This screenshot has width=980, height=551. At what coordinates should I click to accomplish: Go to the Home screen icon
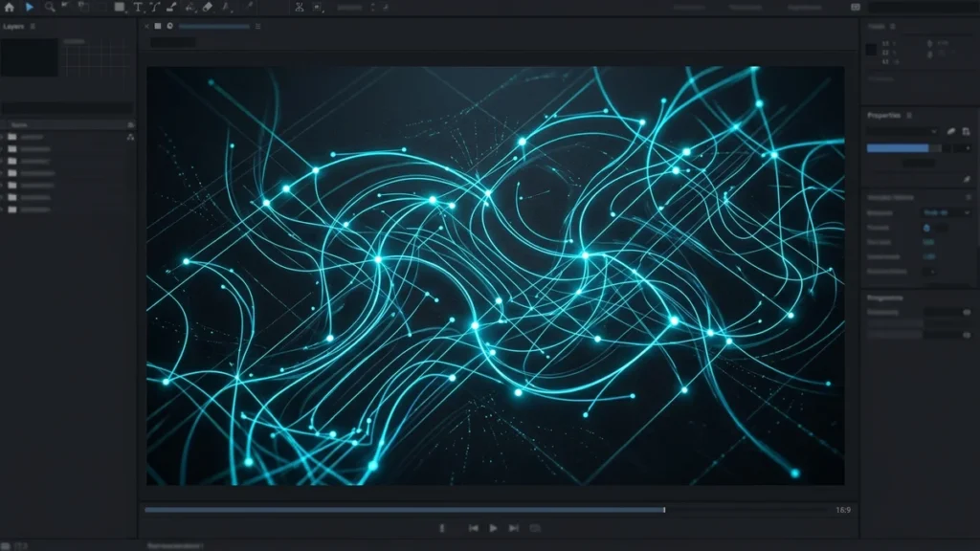pos(9,8)
